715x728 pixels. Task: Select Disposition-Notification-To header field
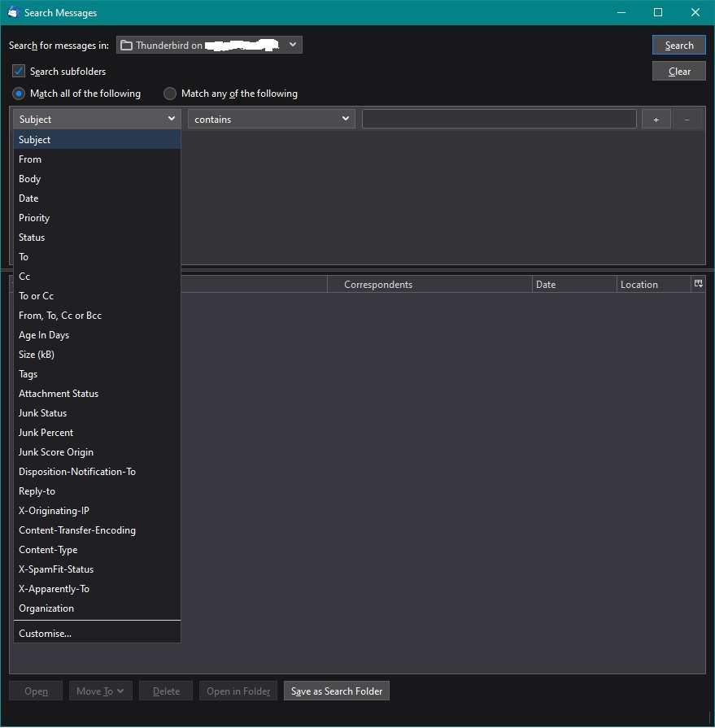coord(97,471)
